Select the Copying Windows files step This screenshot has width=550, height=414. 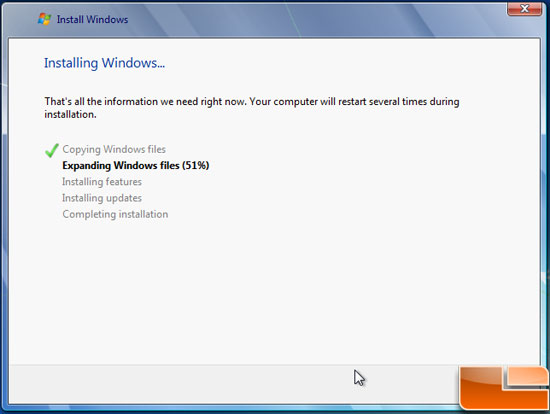pos(114,149)
